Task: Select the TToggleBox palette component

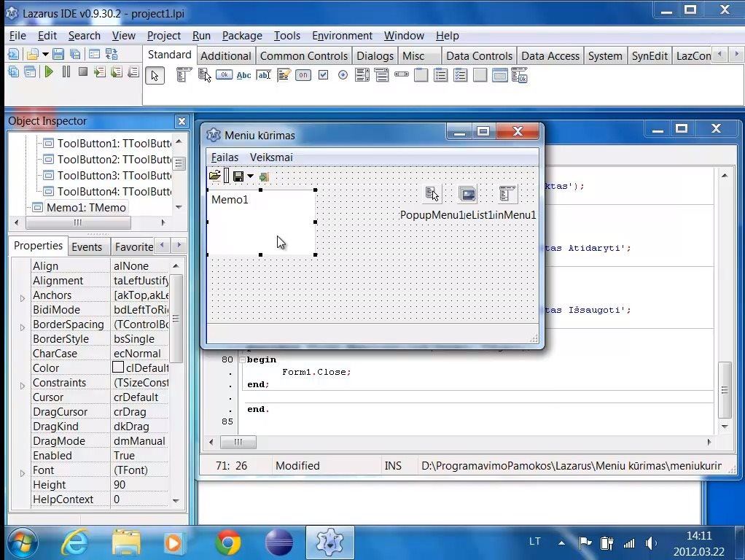Action: [x=303, y=75]
